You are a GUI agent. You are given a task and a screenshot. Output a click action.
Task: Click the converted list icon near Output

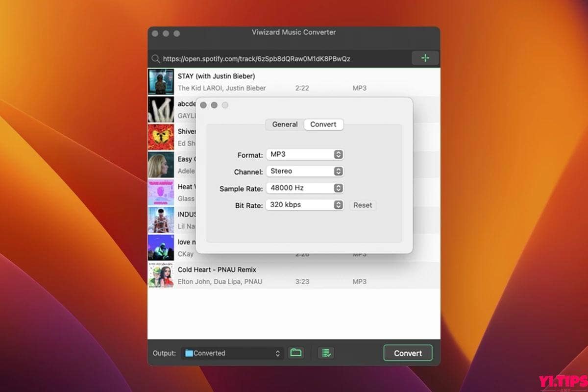[x=325, y=353]
